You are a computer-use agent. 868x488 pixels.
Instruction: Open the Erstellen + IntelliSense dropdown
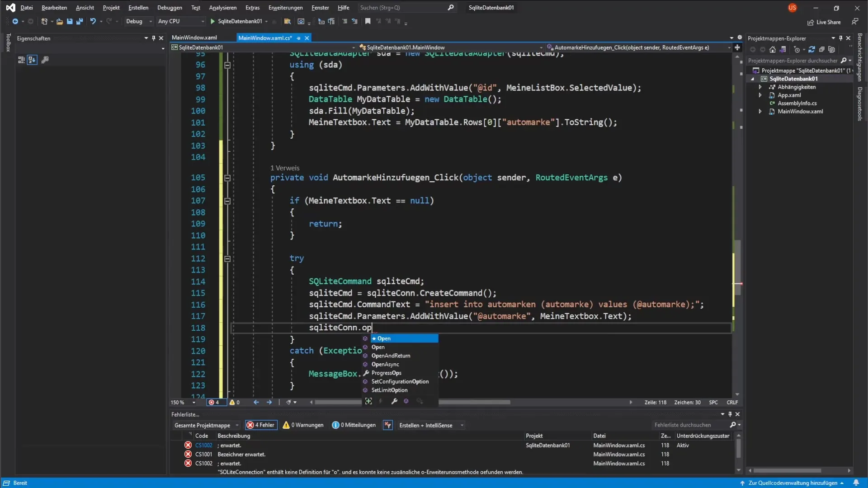pyautogui.click(x=431, y=425)
